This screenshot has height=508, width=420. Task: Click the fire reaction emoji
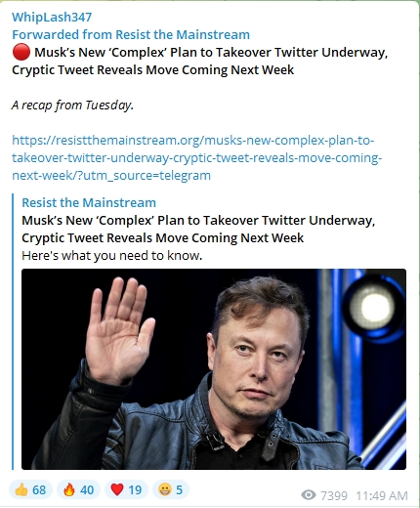click(x=69, y=489)
